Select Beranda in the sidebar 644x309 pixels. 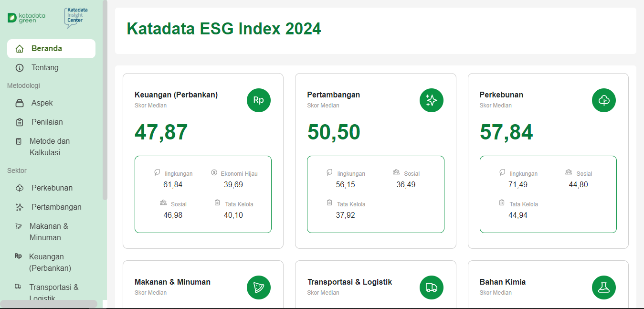click(x=48, y=48)
